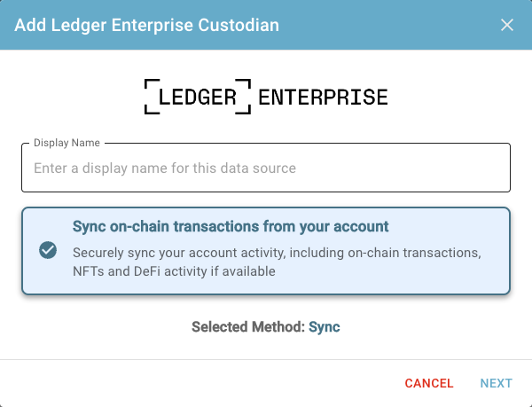This screenshot has width=532, height=407.
Task: Click the blue 'Sync' selected method text
Action: coord(325,327)
